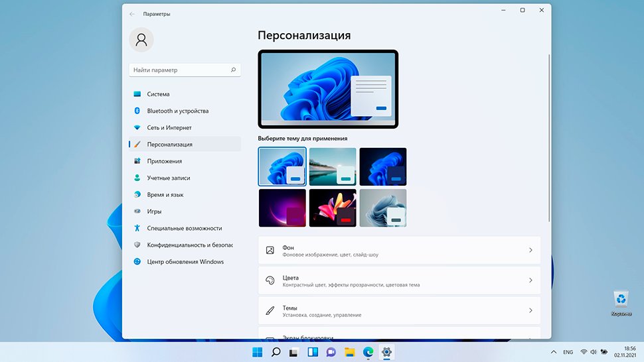Expand the Темы settings chevron
The image size is (644, 362).
coord(530,310)
